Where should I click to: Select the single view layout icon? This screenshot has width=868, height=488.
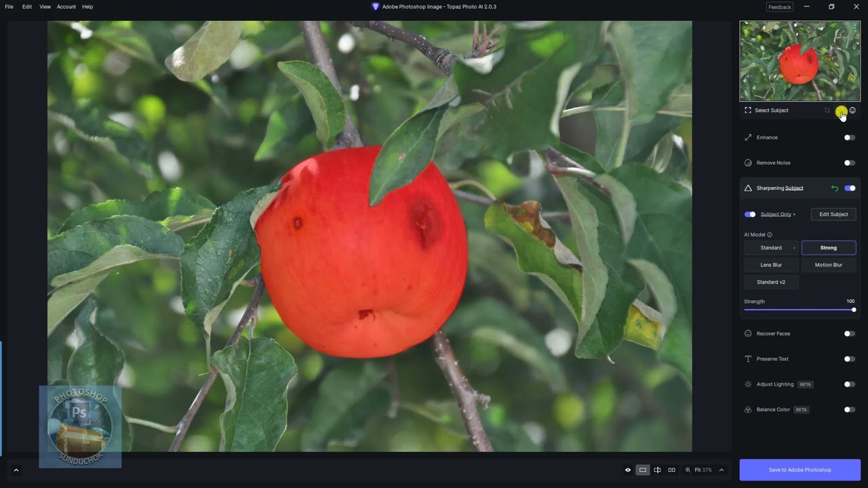tap(643, 470)
